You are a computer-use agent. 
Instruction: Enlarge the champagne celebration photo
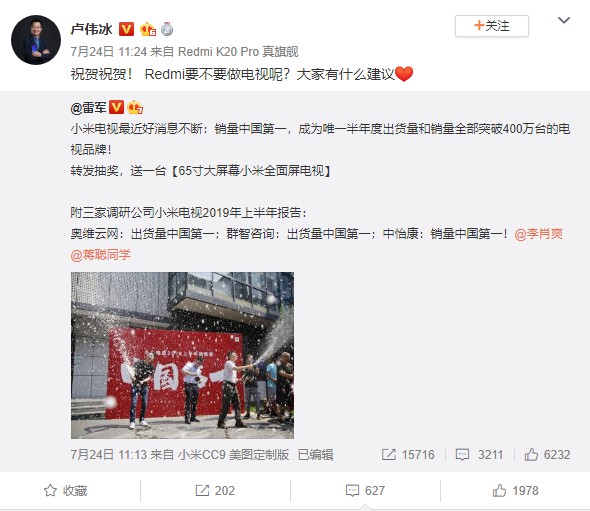click(x=182, y=355)
